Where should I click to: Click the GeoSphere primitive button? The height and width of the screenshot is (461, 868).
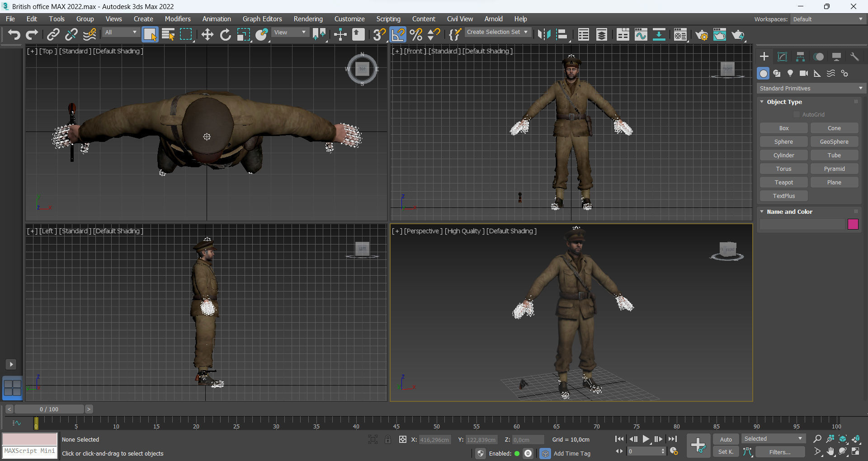coord(834,142)
